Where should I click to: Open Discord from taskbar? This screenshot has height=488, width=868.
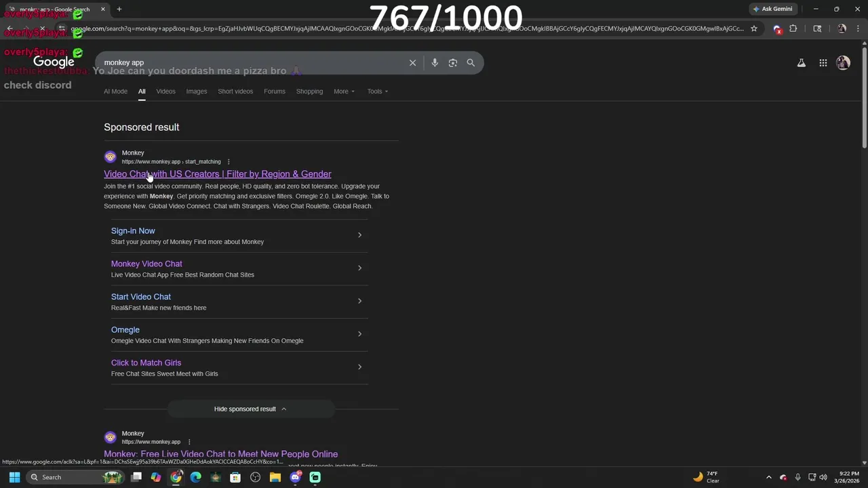coord(295,477)
